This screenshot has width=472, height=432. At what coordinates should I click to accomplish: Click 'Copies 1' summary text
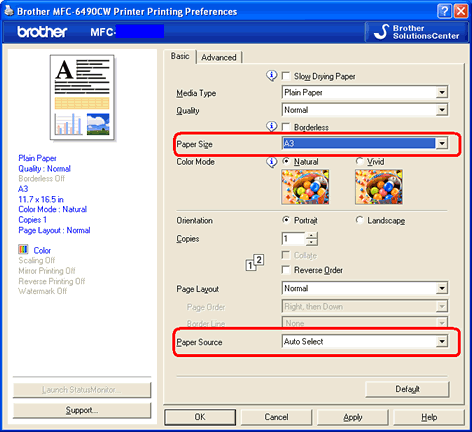[32, 220]
